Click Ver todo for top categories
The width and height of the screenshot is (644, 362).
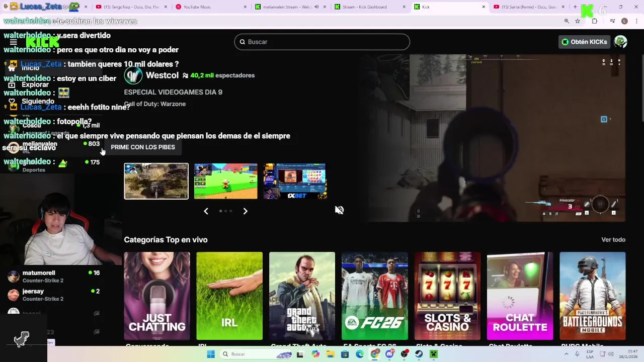click(x=613, y=240)
